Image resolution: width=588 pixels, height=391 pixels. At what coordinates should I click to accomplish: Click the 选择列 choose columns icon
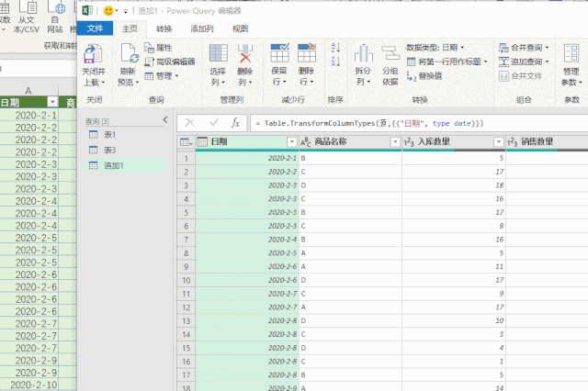click(219, 53)
